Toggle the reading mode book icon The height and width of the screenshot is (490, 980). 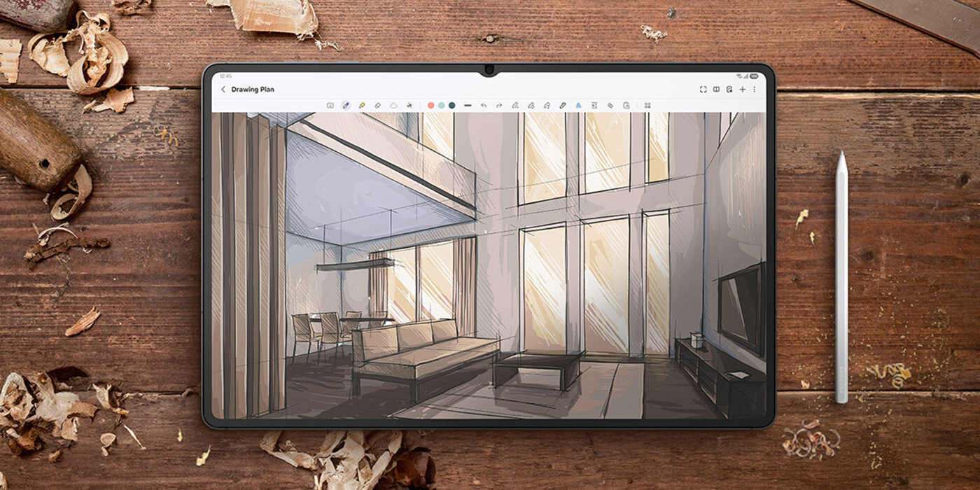point(716,90)
